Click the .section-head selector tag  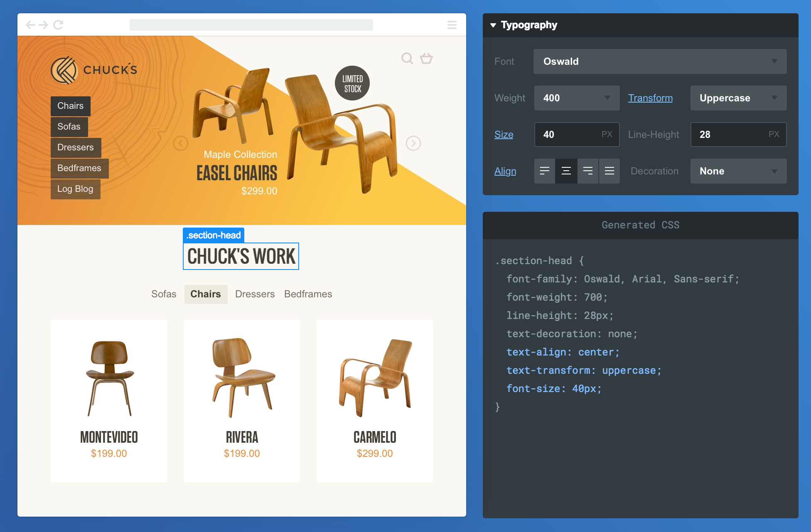pos(214,235)
